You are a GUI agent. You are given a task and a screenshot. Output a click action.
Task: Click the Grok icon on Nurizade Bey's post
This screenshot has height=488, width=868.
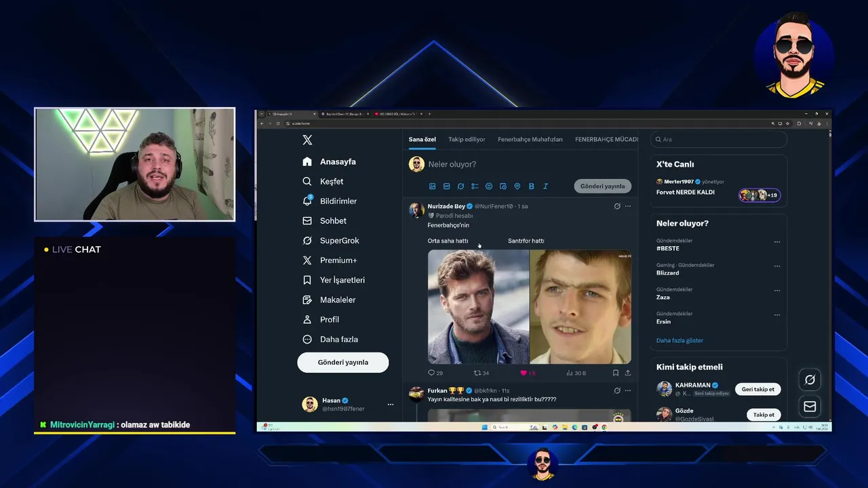[617, 206]
